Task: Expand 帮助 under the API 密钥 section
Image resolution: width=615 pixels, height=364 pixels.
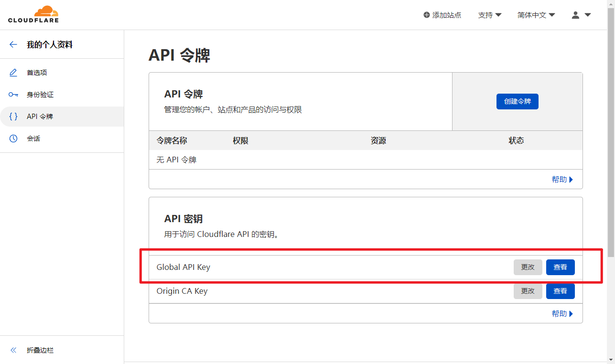Action: pos(562,314)
